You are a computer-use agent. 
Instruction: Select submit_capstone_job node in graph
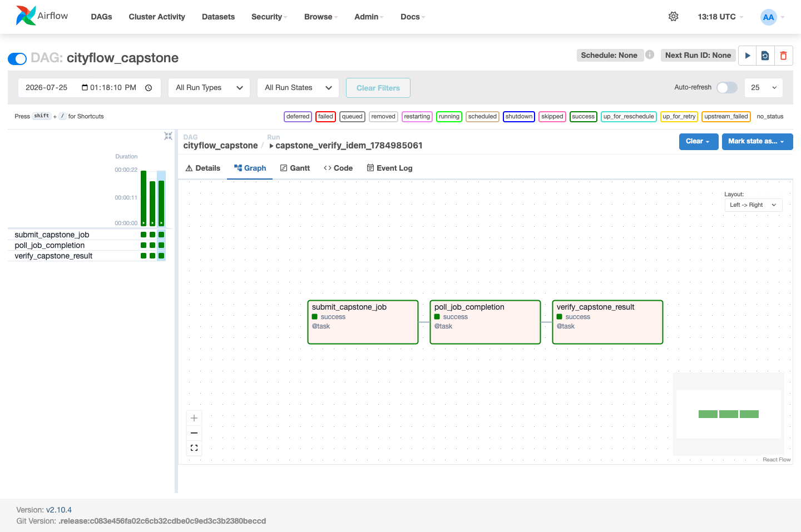tap(363, 322)
